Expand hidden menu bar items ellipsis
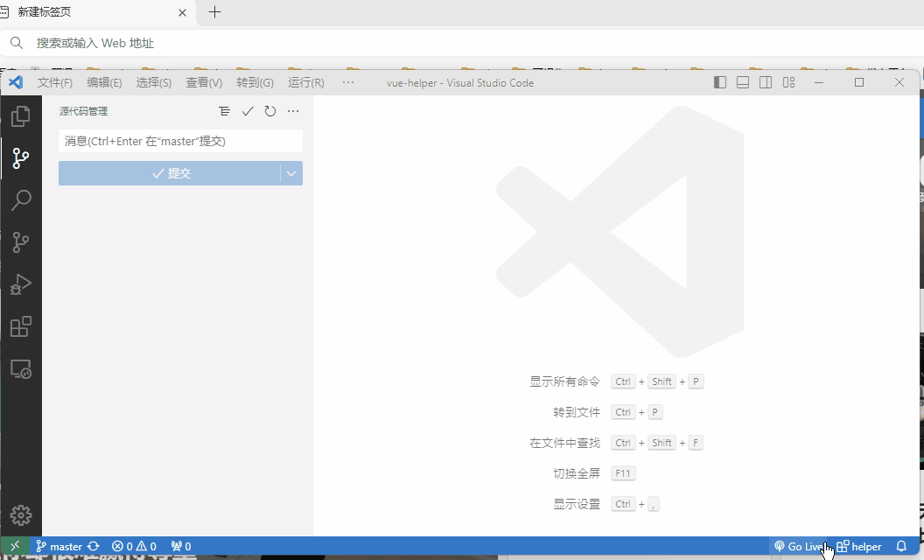 coord(348,82)
